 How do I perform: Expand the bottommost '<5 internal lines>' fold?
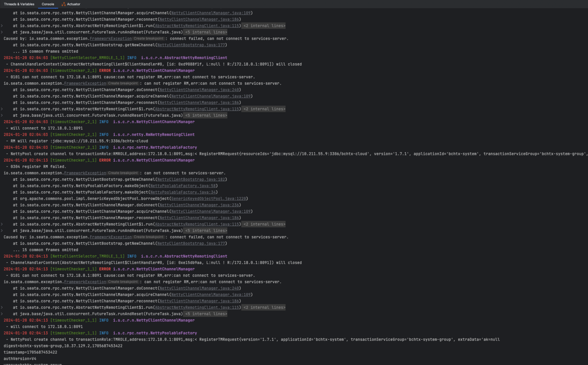206,314
